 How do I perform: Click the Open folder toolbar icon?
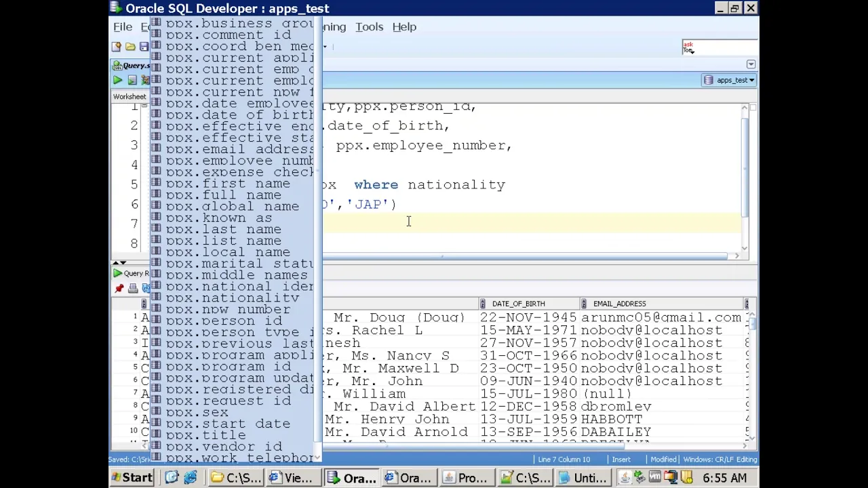point(130,47)
